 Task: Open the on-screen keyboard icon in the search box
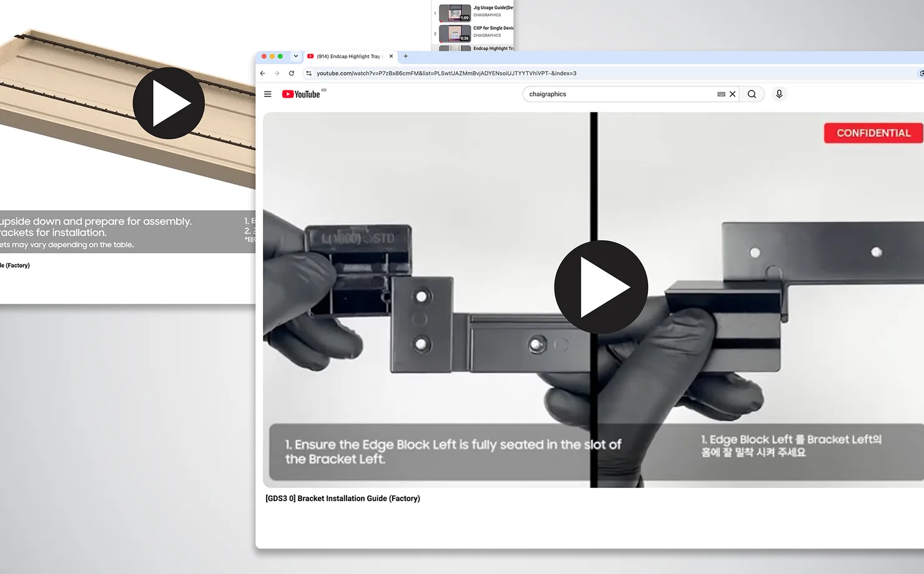[x=721, y=94]
